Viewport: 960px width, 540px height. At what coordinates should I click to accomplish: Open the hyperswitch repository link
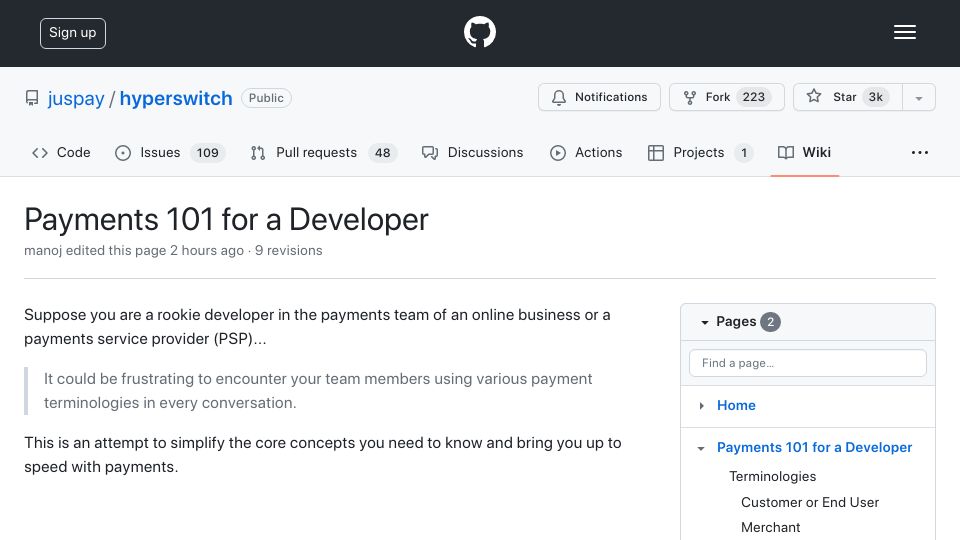pos(176,99)
